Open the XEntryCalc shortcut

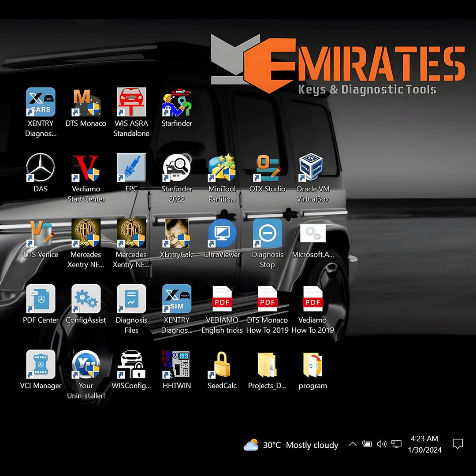point(177,233)
